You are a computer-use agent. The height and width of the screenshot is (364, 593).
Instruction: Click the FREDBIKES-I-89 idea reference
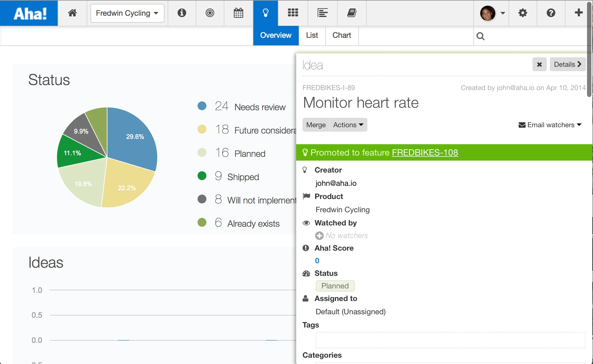click(329, 88)
